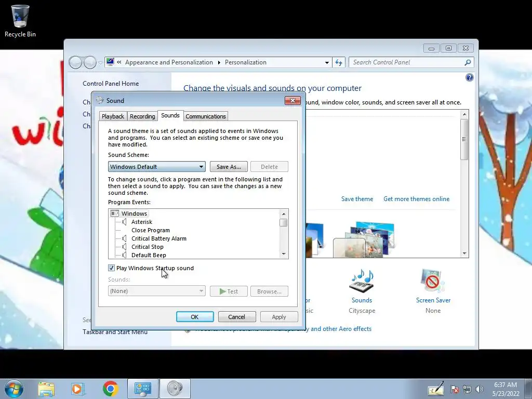Click Program Events scrollbar up arrow
The image size is (532, 399).
[284, 214]
